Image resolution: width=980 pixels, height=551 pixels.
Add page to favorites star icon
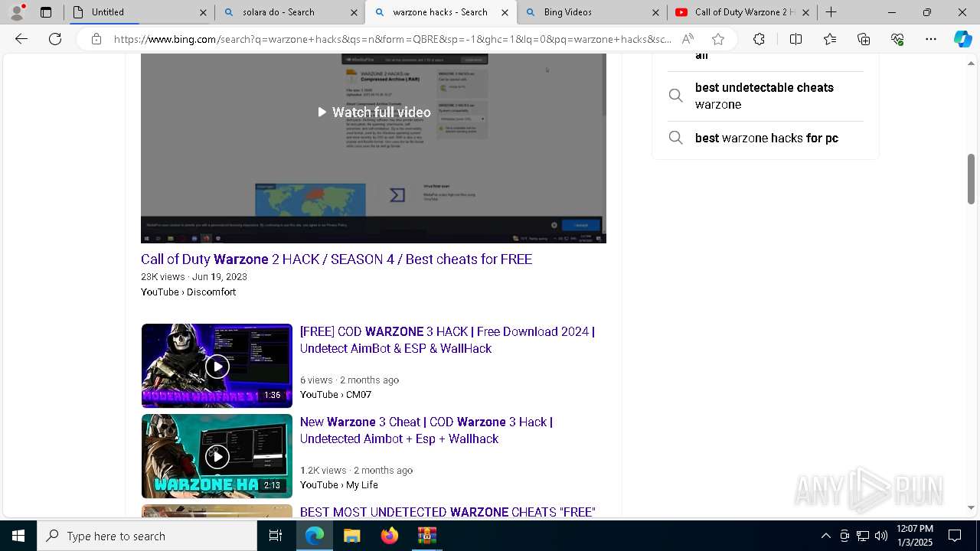[717, 39]
